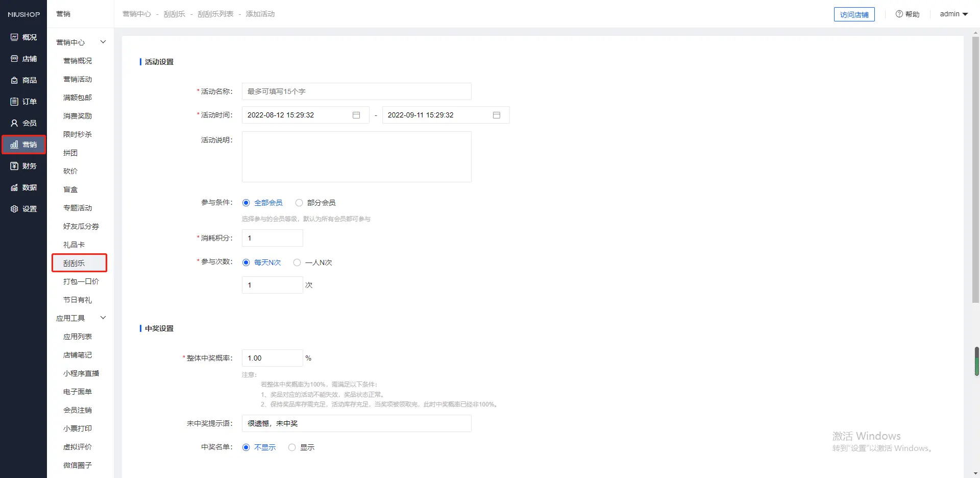Viewport: 980px width, 478px height.
Task: Click the 访问店铺 button
Action: [854, 14]
